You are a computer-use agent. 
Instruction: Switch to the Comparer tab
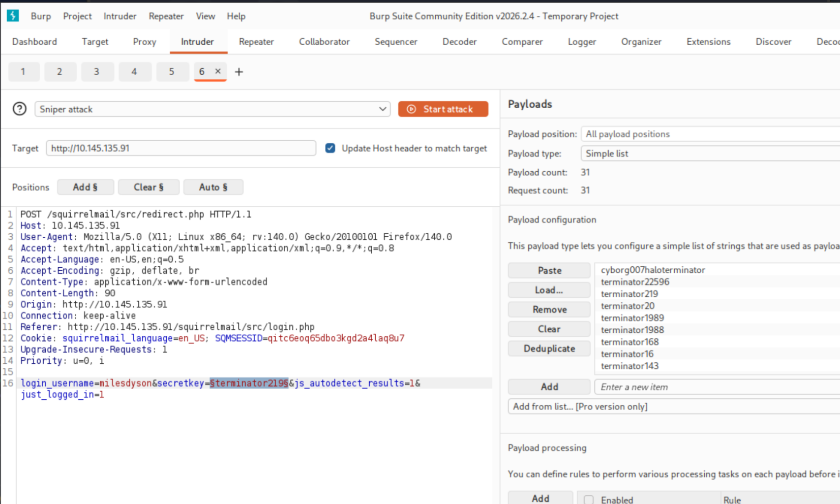(522, 42)
